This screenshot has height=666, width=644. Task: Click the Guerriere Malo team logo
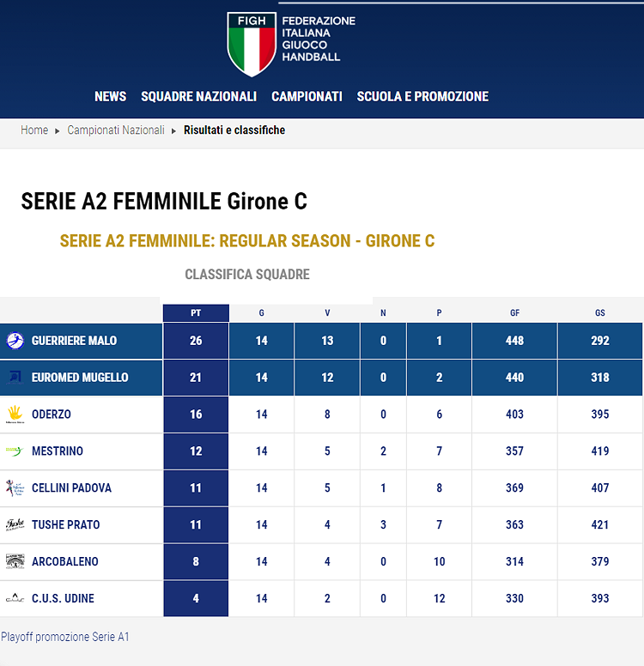coord(15,341)
